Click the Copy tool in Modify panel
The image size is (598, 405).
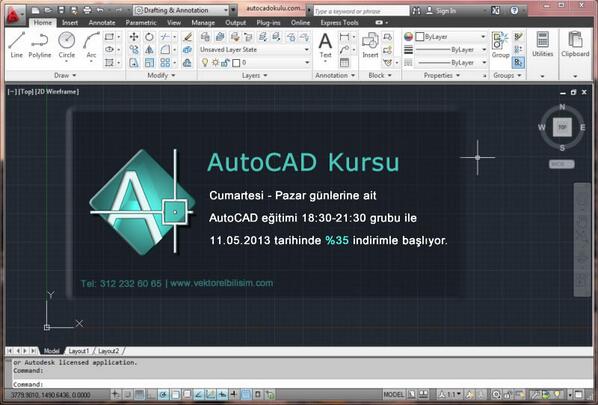point(134,50)
